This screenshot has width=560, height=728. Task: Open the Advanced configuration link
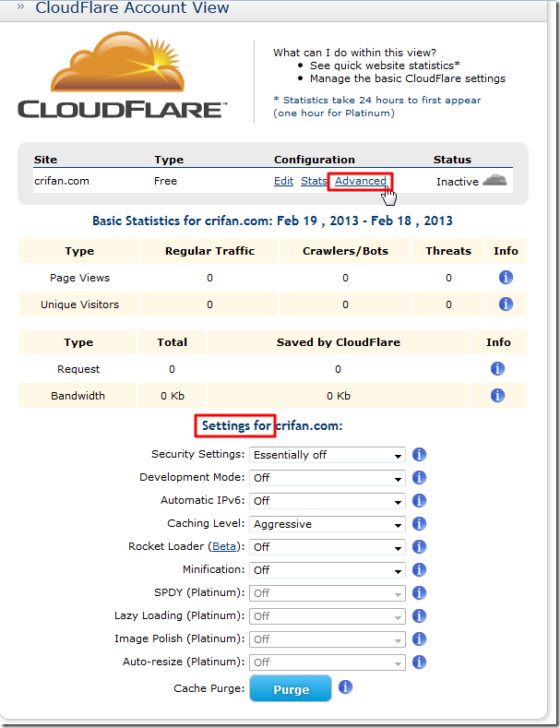click(x=361, y=181)
